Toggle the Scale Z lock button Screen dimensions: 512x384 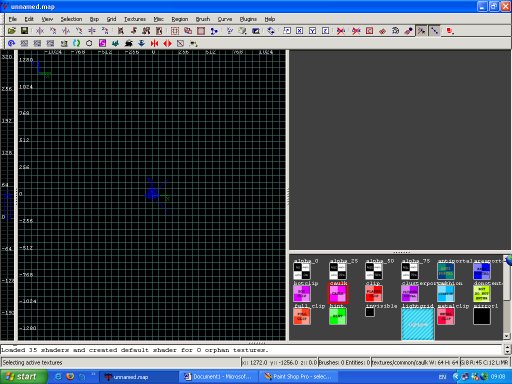(325, 31)
